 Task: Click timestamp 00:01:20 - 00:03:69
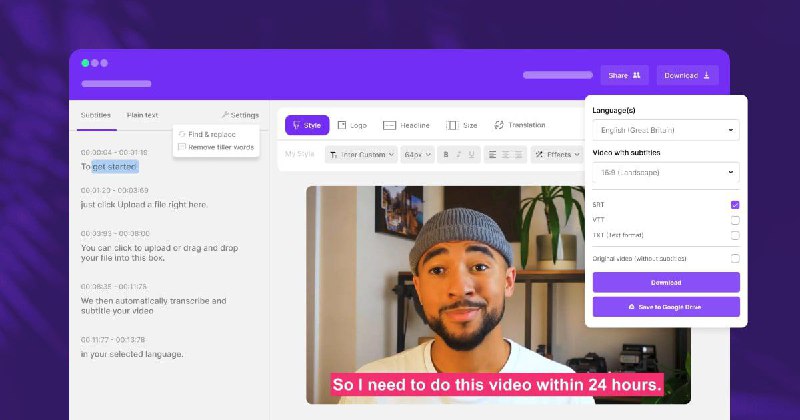pos(114,190)
